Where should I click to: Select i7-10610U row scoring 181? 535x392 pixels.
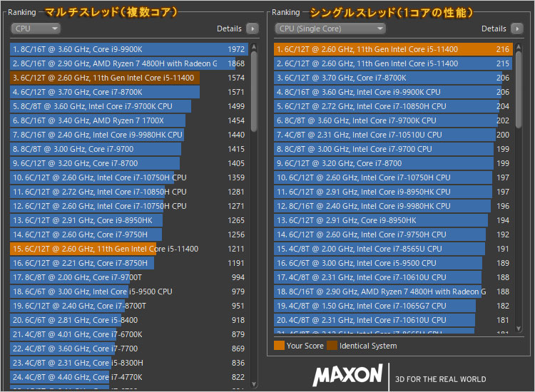pos(393,320)
